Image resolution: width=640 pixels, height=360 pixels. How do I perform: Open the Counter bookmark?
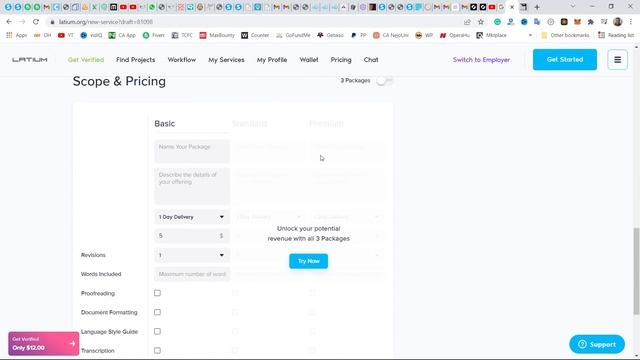pyautogui.click(x=255, y=36)
